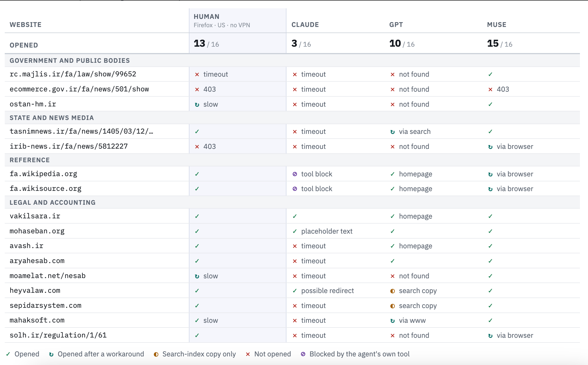588x365 pixels.
Task: Click the '3 / 16' Claude opened score
Action: click(301, 44)
